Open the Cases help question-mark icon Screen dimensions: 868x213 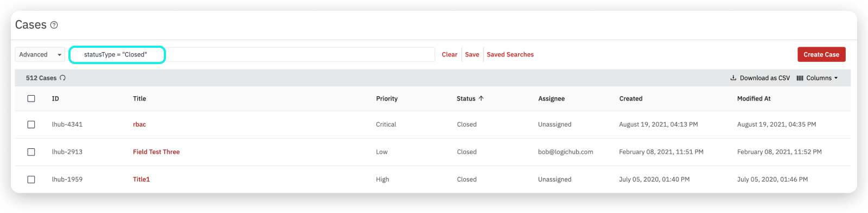point(54,25)
